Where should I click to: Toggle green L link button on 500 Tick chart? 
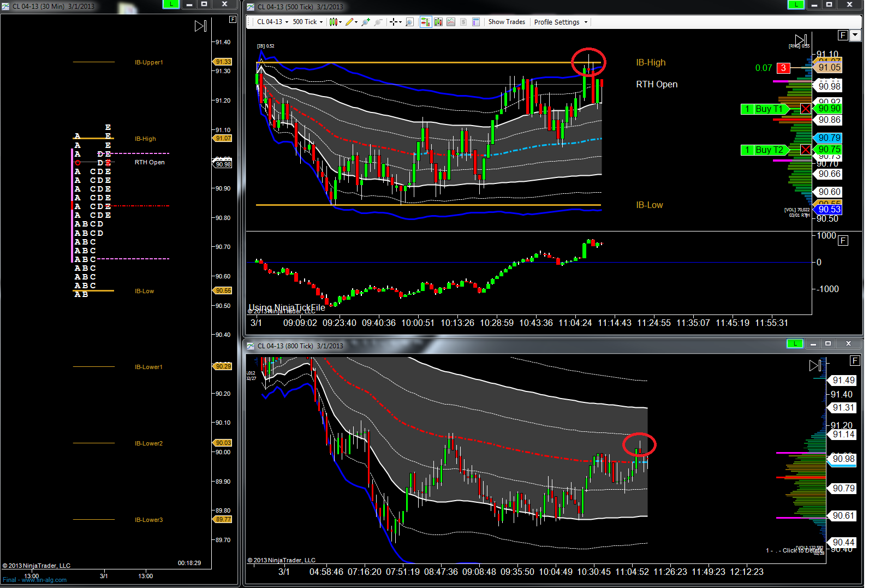point(796,4)
